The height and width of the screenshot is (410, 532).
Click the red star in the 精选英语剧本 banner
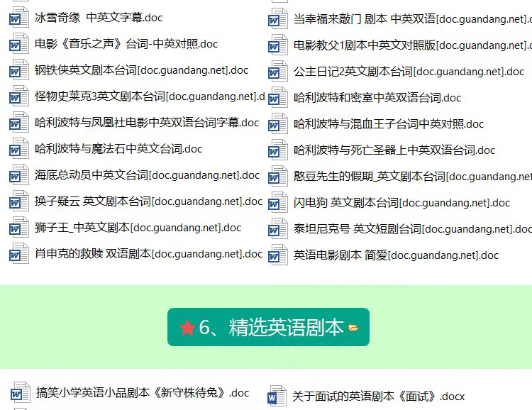point(187,328)
